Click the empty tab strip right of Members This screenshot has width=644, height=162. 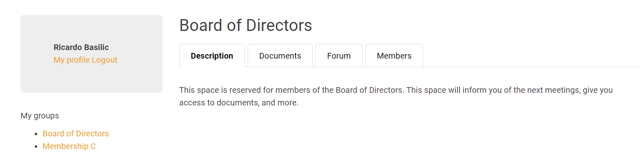(x=531, y=56)
